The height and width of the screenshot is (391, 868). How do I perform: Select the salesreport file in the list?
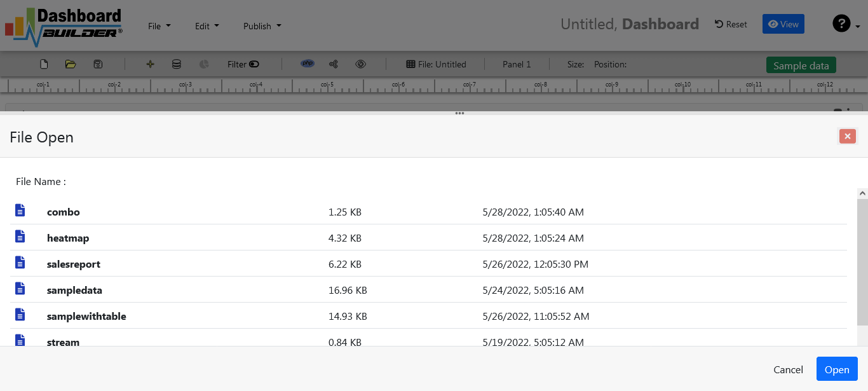coord(73,264)
